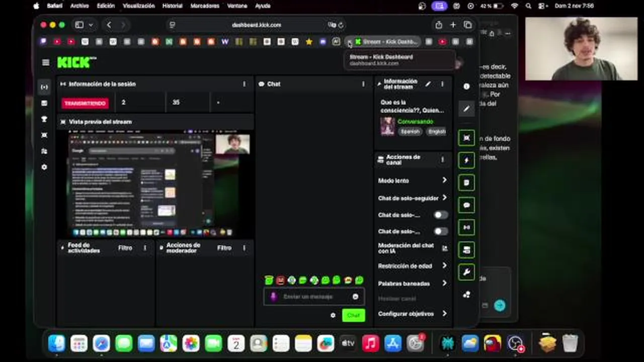Click the chat bubble icon in right toolbar
The image size is (644, 362).
click(x=466, y=205)
